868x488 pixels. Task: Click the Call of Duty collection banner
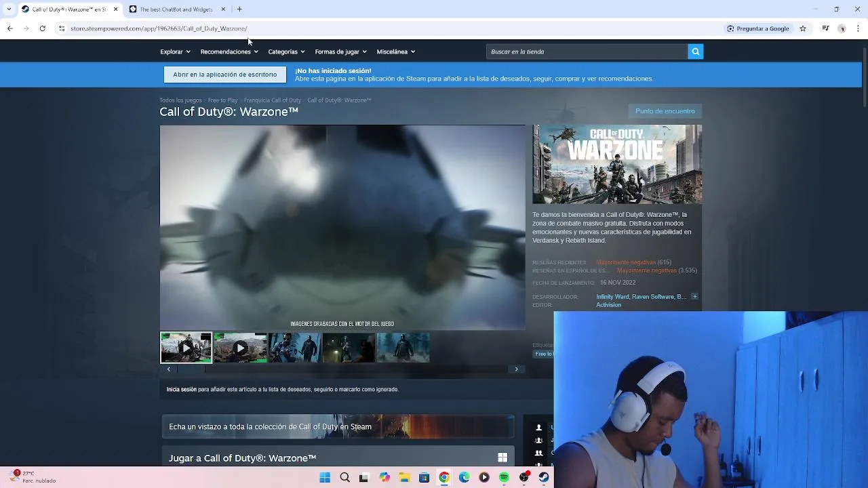[338, 426]
